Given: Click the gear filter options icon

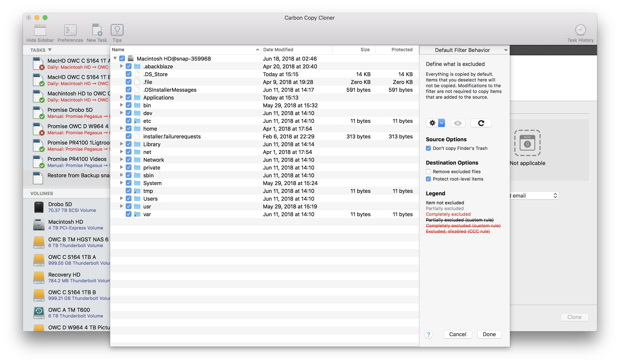Looking at the screenshot, I should pos(432,123).
